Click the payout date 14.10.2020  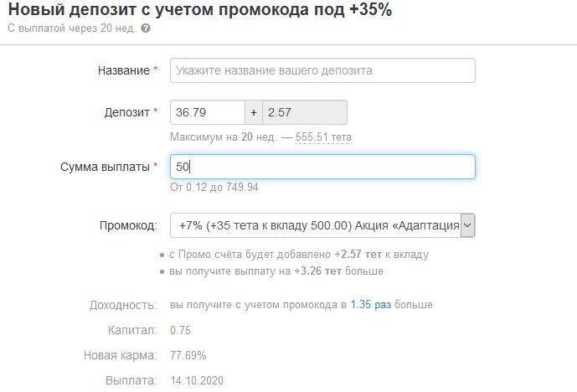click(x=196, y=381)
